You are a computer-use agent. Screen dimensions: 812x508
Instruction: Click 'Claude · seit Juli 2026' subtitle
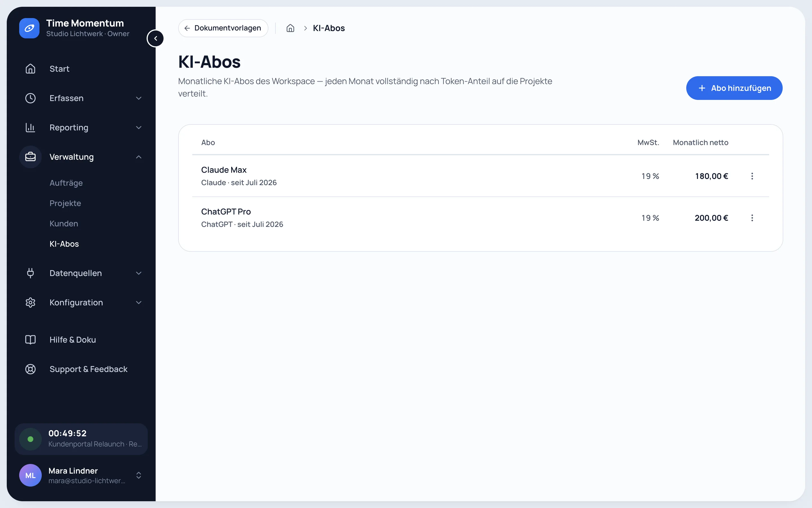point(239,182)
